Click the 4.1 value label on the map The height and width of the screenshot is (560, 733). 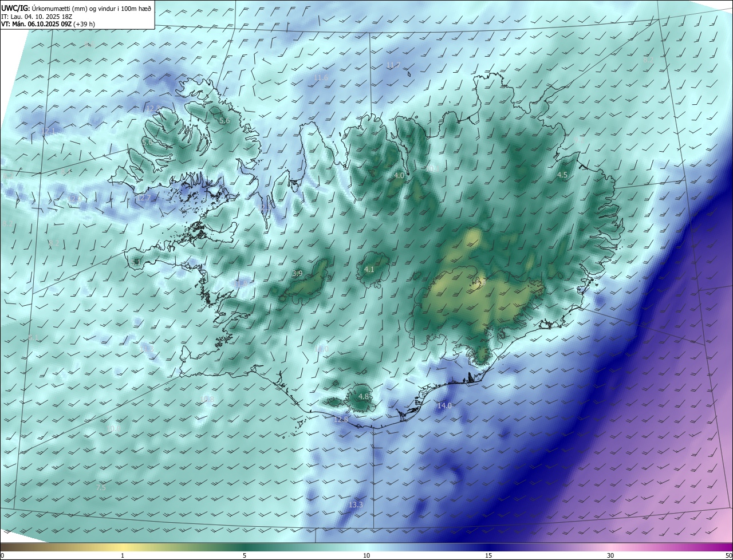pos(369,269)
